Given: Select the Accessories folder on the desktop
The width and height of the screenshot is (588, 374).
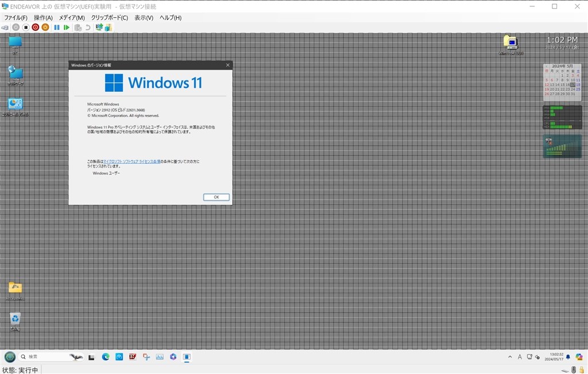Looking at the screenshot, I should click(x=16, y=291).
